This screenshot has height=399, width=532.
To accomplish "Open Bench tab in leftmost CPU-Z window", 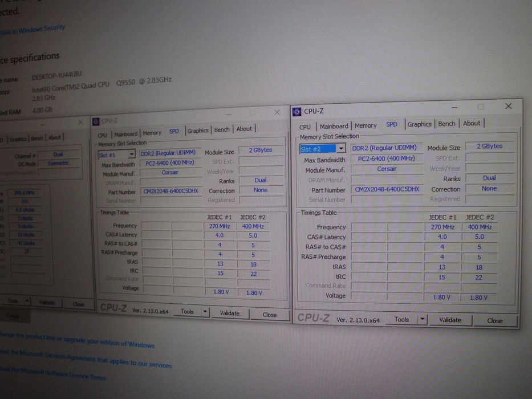I will [37, 138].
